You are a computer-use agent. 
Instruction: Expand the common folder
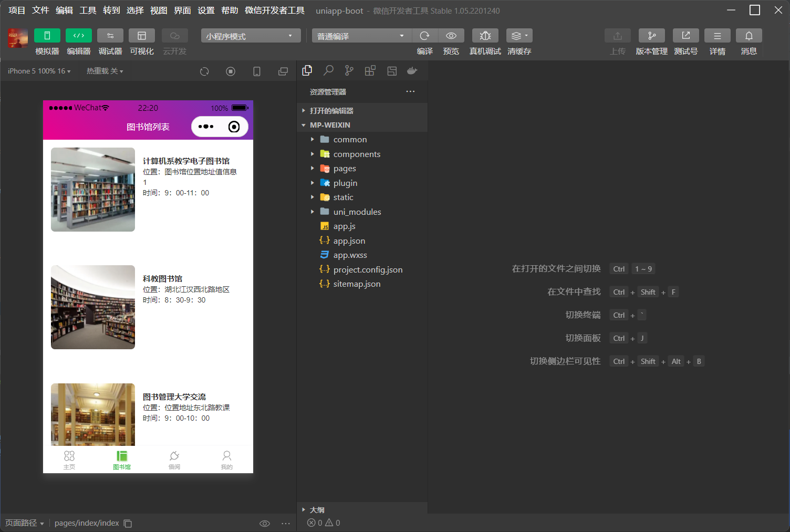[x=362, y=140]
